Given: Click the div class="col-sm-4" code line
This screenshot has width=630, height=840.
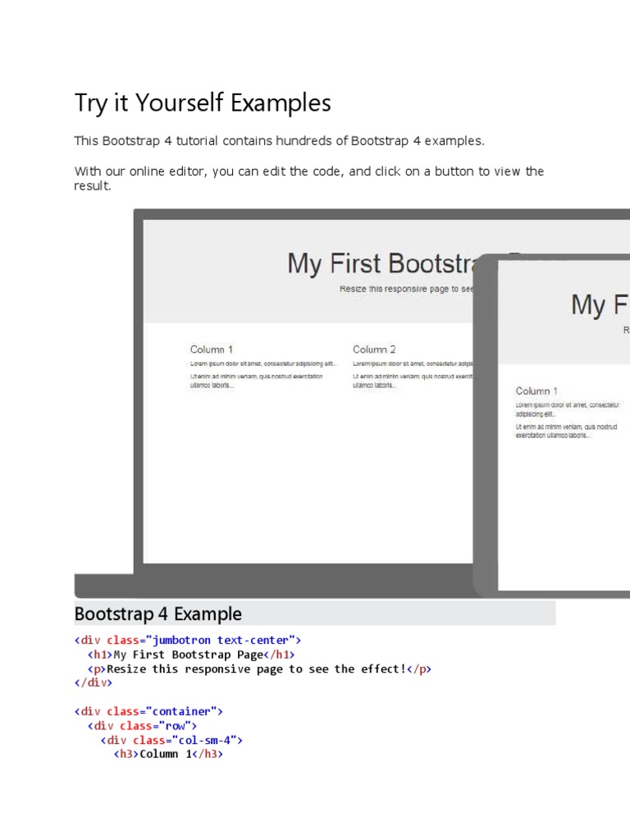Looking at the screenshot, I should tap(171, 741).
